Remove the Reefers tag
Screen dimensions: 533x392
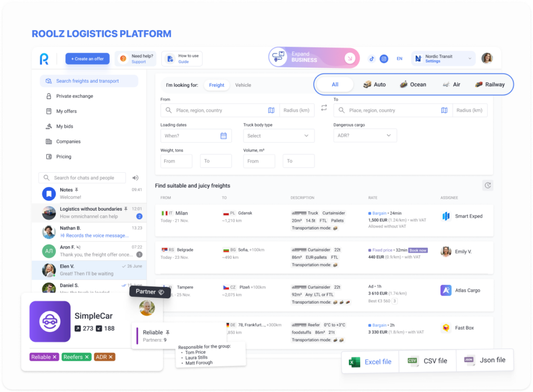coord(87,357)
